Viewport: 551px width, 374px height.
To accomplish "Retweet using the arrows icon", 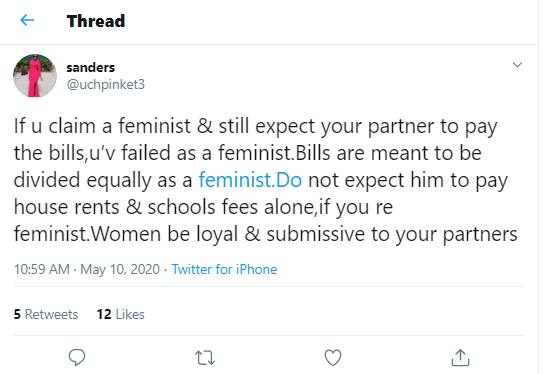I will (205, 358).
